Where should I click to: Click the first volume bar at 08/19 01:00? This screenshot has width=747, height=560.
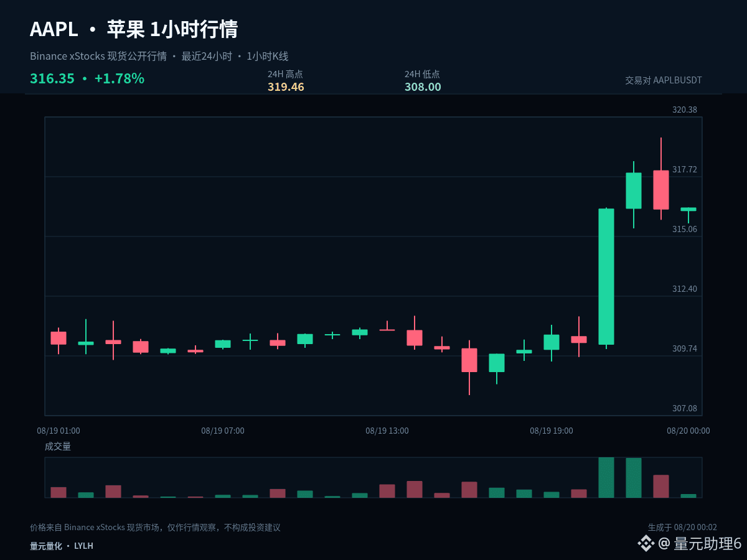[x=59, y=492]
